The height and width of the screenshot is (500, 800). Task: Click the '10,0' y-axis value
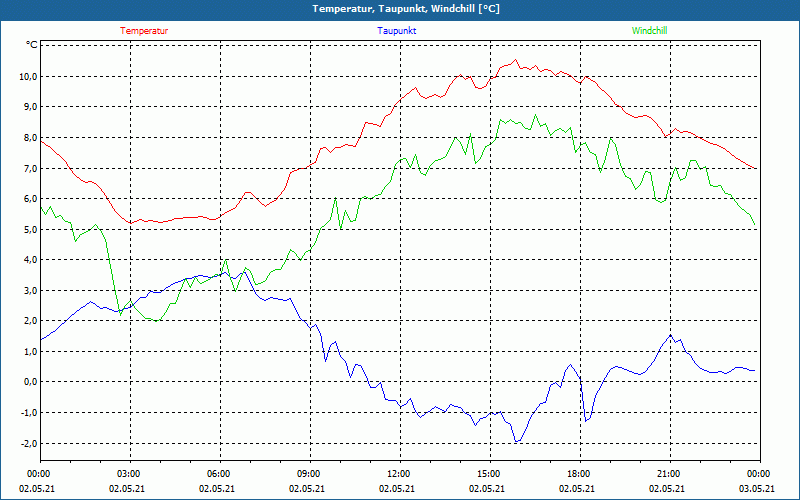[28, 77]
